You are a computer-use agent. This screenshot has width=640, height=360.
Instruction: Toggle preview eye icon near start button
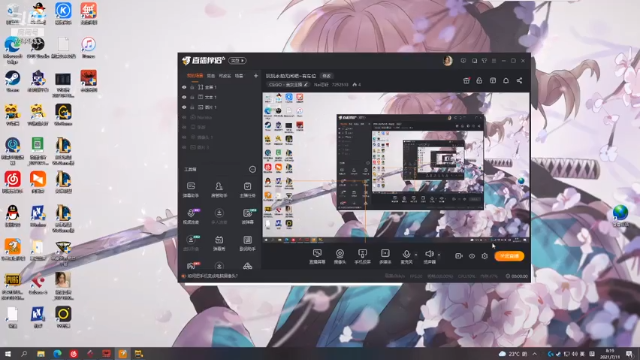coord(472,256)
